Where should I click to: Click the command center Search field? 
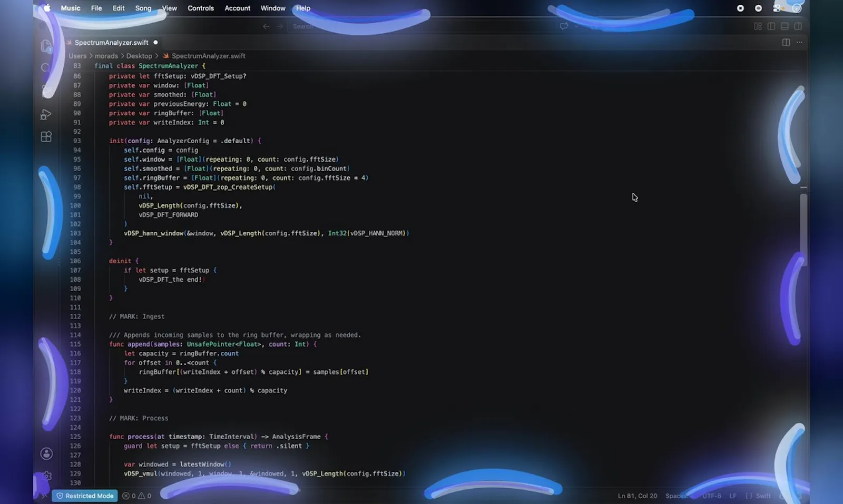click(421, 26)
